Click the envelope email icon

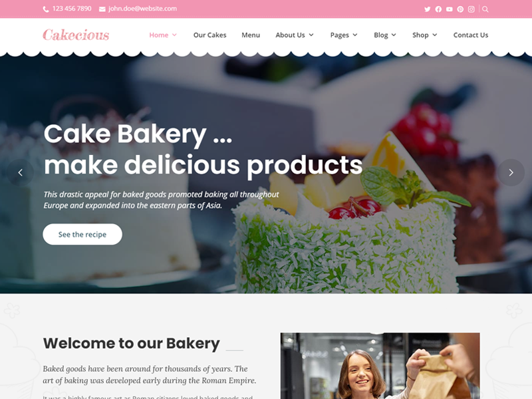click(102, 9)
